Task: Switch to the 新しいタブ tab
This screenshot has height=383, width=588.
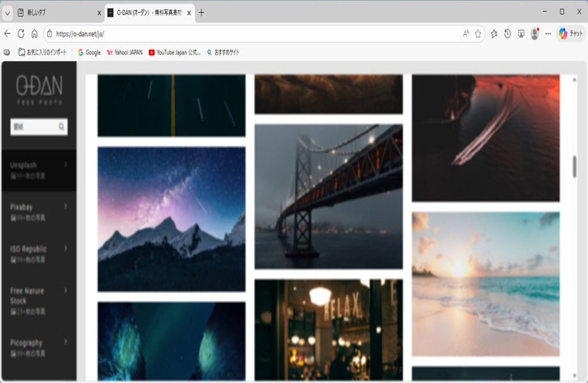Action: (x=55, y=13)
